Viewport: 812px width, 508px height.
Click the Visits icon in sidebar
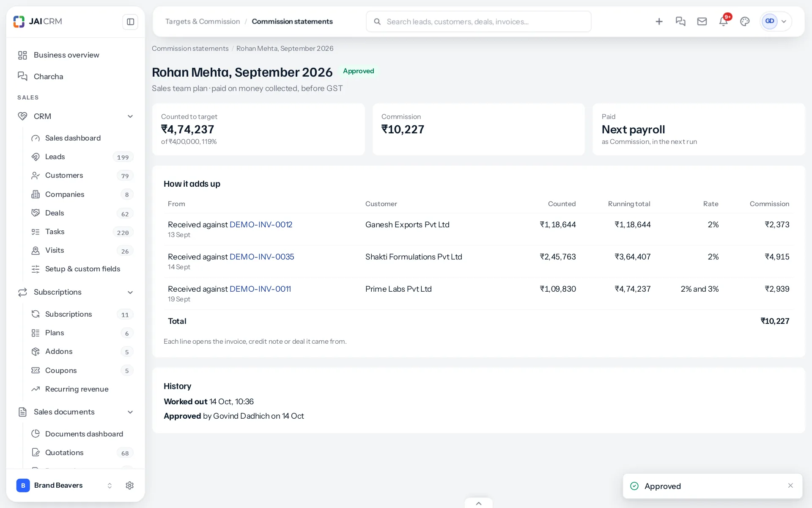pyautogui.click(x=36, y=251)
